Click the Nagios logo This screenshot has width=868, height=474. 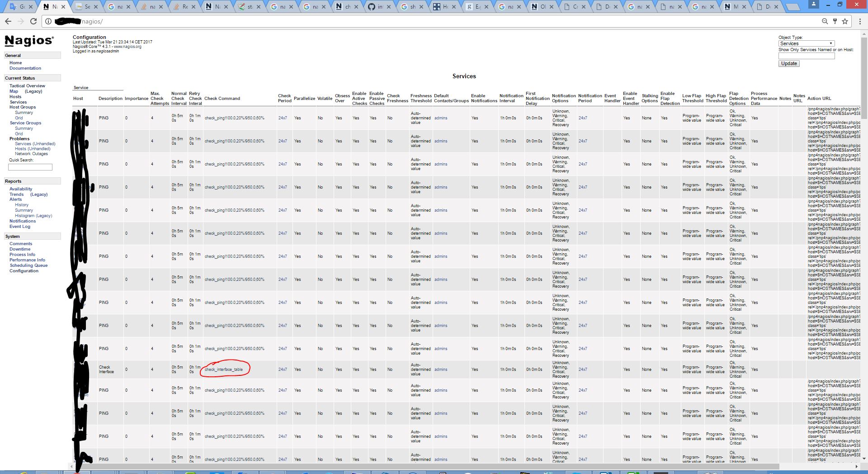(29, 41)
